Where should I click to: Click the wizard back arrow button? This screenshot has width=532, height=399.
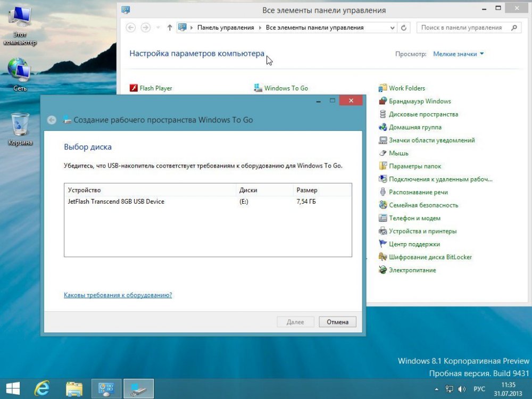pyautogui.click(x=52, y=120)
